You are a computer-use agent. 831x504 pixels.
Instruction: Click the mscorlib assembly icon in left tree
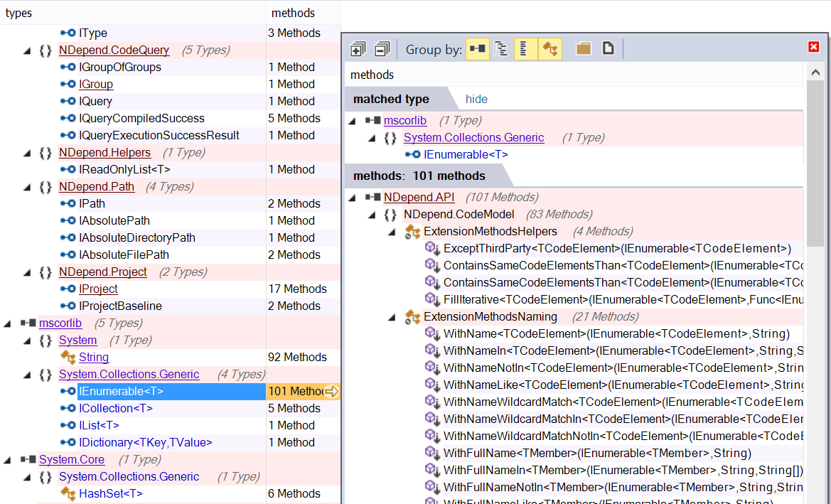click(x=28, y=323)
